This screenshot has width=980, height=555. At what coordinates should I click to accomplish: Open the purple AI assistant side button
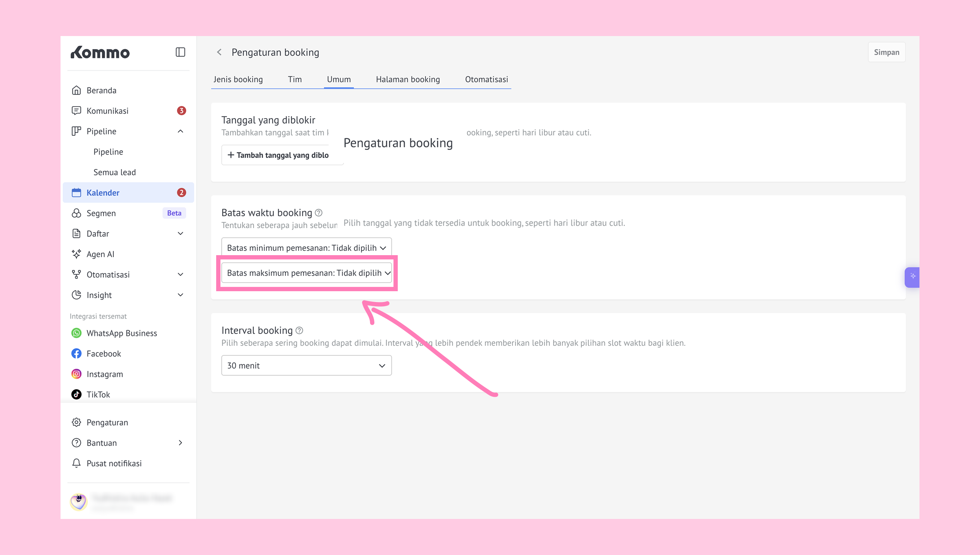coord(912,277)
